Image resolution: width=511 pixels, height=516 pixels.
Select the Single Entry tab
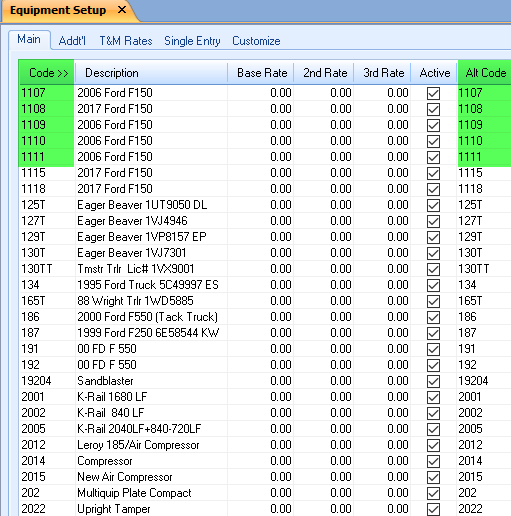coord(192,41)
